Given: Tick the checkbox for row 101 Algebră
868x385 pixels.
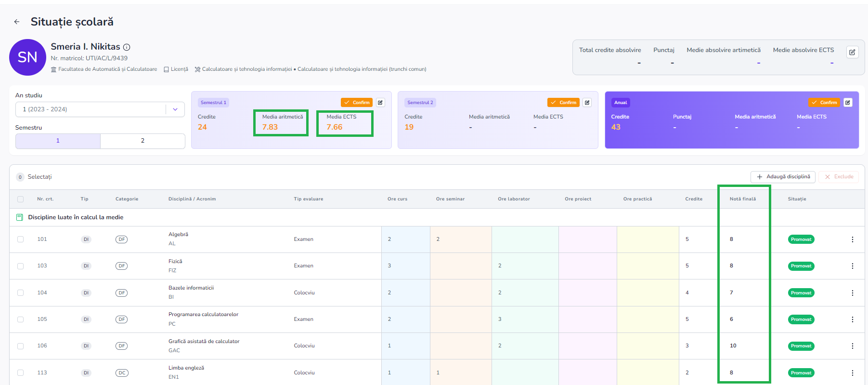Looking at the screenshot, I should click(20, 239).
